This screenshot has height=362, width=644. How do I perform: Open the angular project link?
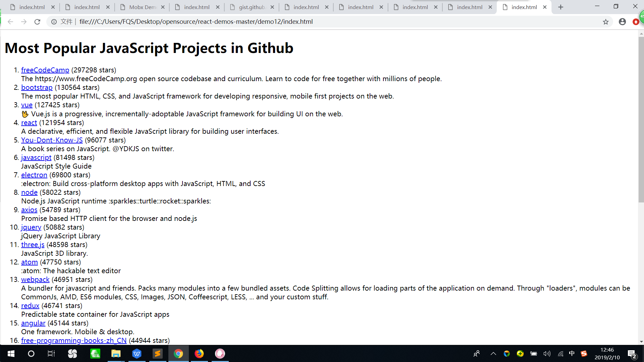pos(33,323)
